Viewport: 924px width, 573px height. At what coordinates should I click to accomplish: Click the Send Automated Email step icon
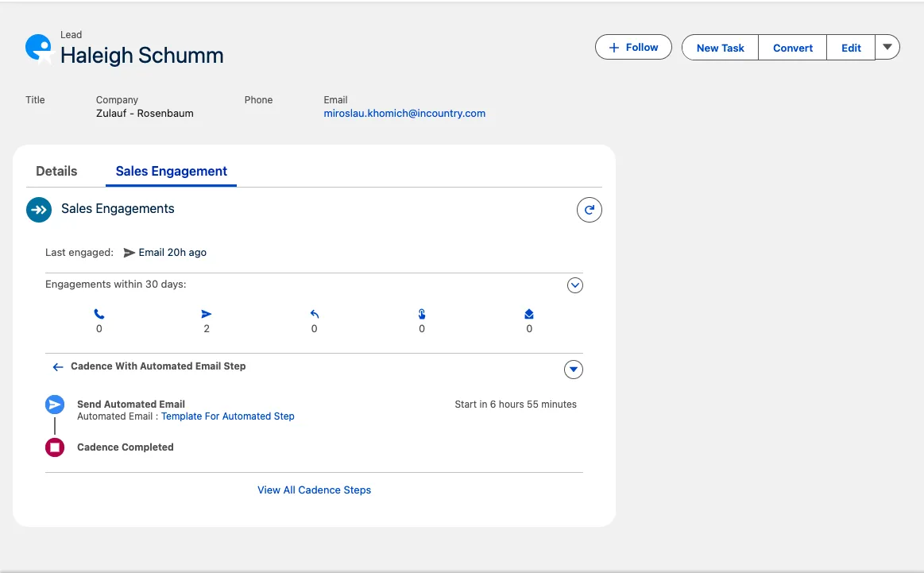pos(55,405)
